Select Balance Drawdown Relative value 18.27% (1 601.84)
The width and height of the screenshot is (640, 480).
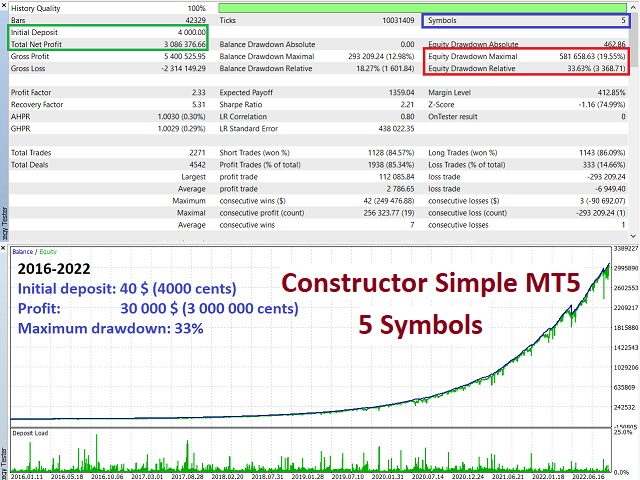pos(385,69)
